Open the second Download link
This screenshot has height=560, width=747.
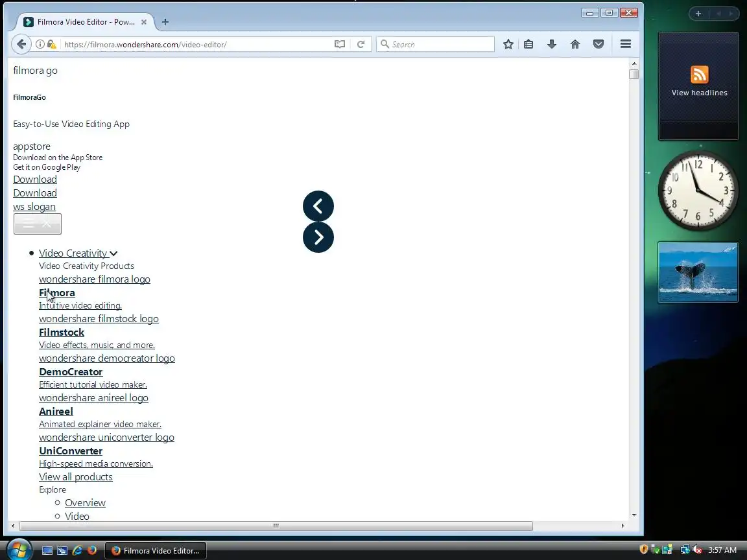coord(35,193)
